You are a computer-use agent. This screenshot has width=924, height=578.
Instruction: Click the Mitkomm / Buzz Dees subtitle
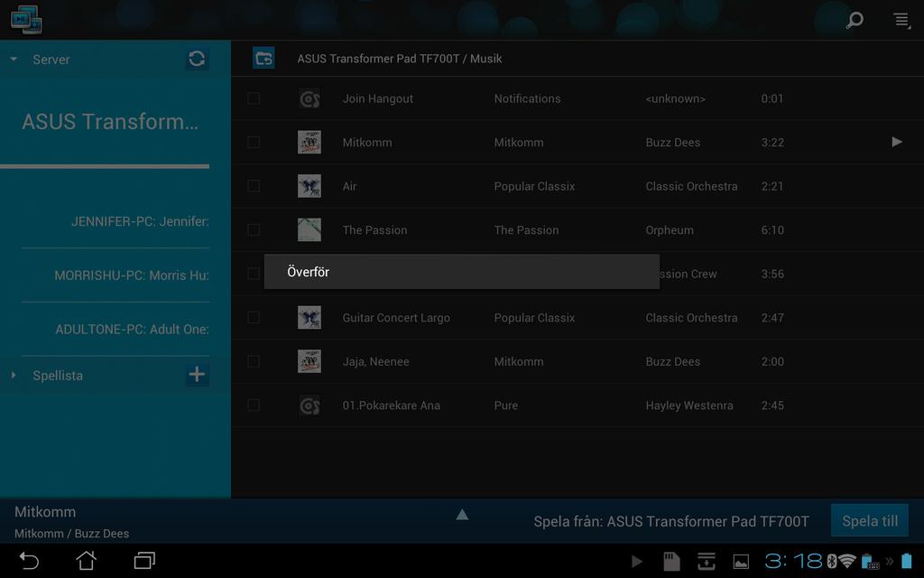point(72,533)
